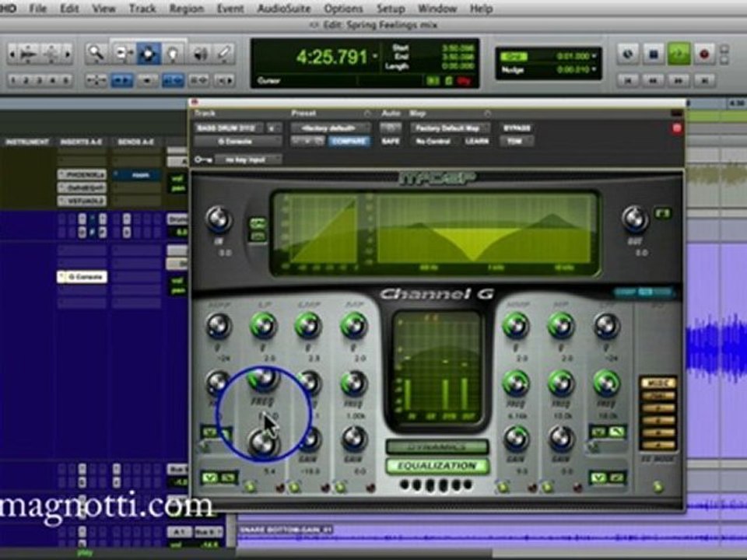Toggle automation SAFE in plug-in header
Viewport: 747px width, 560px height.
[390, 142]
